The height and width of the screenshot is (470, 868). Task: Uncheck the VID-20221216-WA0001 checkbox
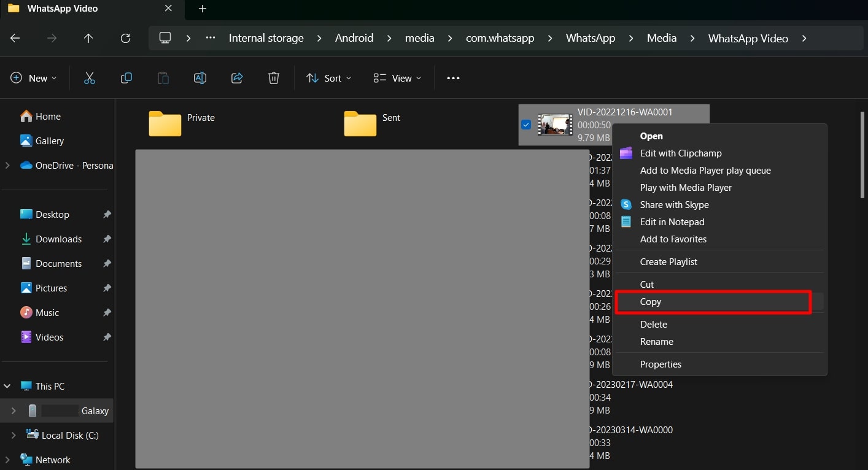[526, 125]
